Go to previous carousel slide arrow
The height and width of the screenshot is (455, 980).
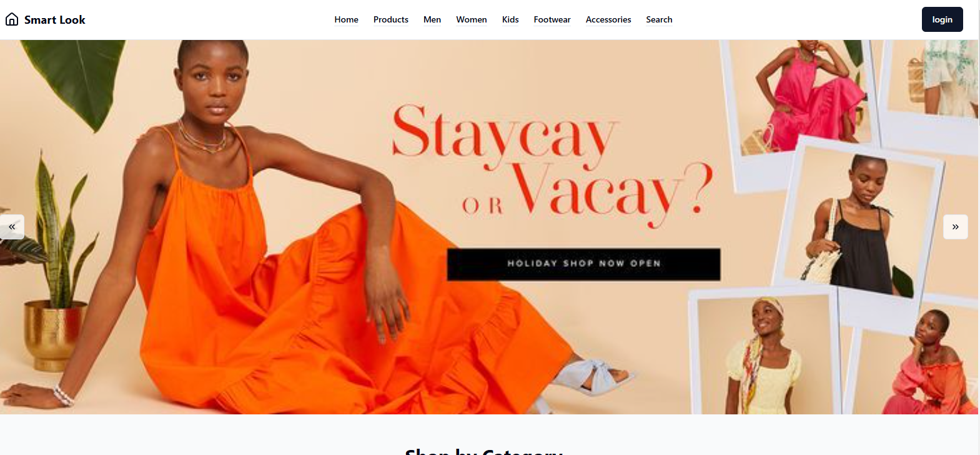pyautogui.click(x=12, y=227)
